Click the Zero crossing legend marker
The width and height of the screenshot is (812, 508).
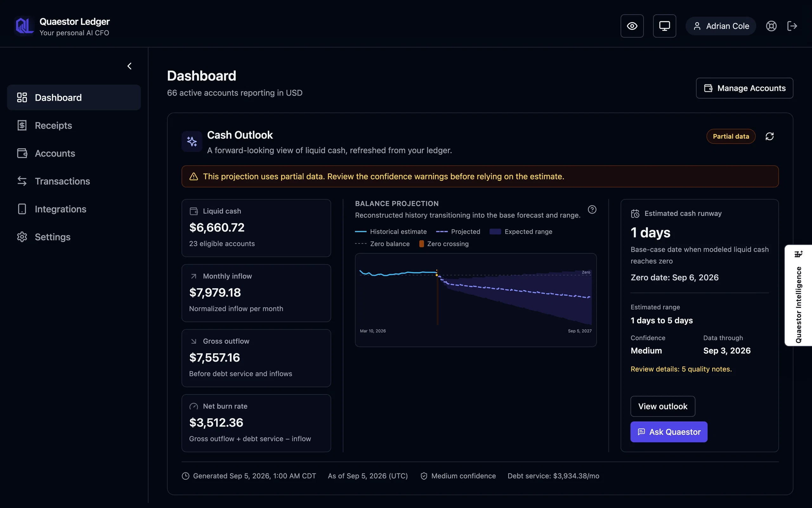point(422,244)
